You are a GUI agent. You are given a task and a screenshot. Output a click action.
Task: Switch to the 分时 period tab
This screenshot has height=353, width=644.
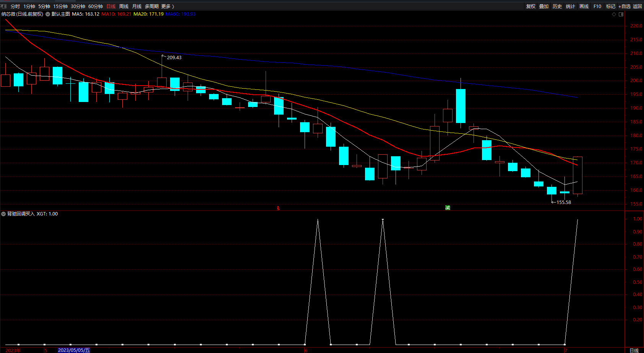click(x=15, y=6)
